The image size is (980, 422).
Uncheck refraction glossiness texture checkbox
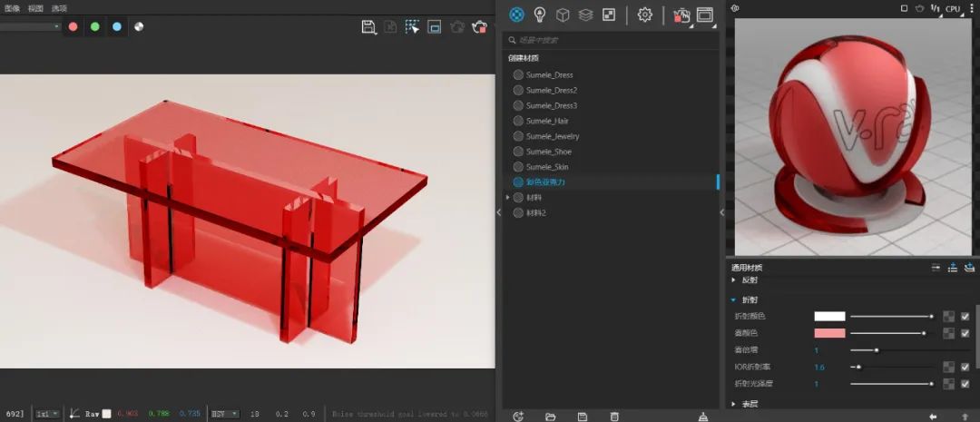965,384
